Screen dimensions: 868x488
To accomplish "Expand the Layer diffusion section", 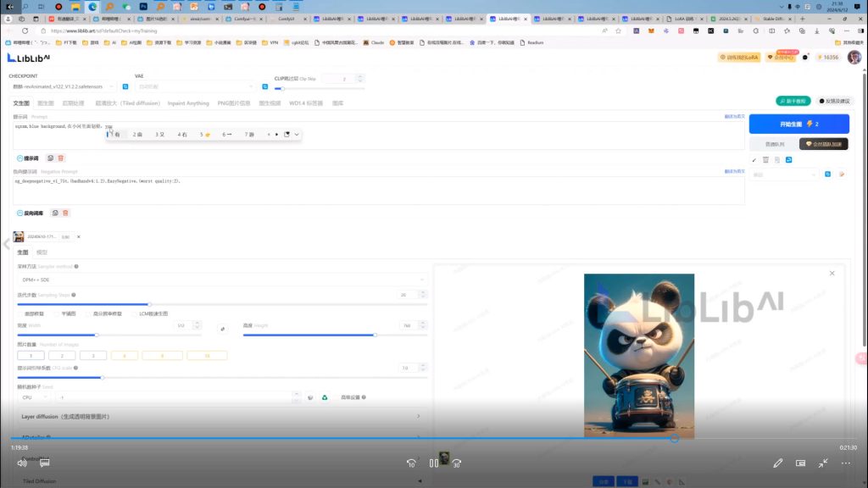I will [x=222, y=416].
